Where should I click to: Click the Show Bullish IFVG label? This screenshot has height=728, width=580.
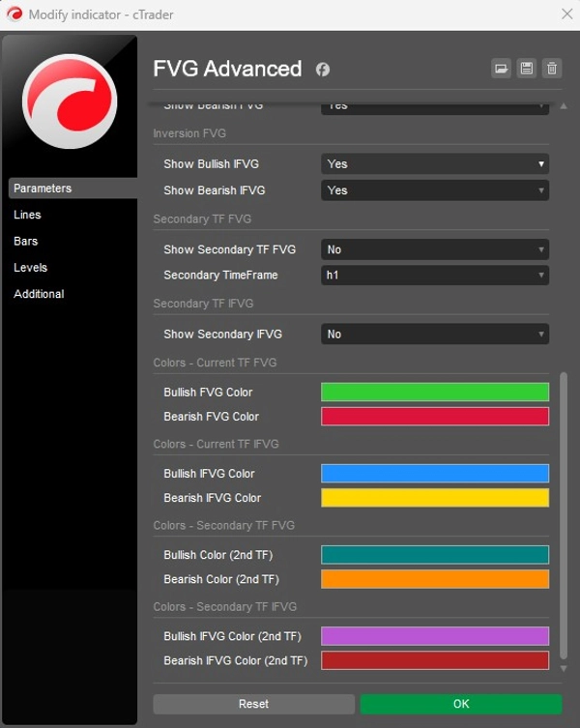point(211,164)
